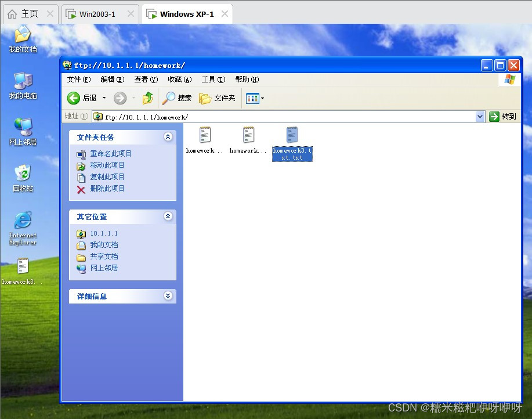Open the 文件(F) menu

[x=79, y=80]
